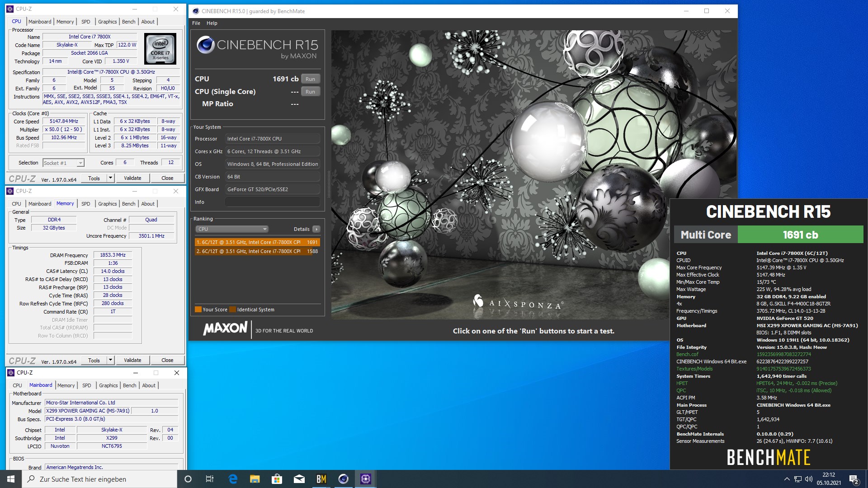Open File Explorer from taskbar
868x488 pixels.
coord(255,479)
